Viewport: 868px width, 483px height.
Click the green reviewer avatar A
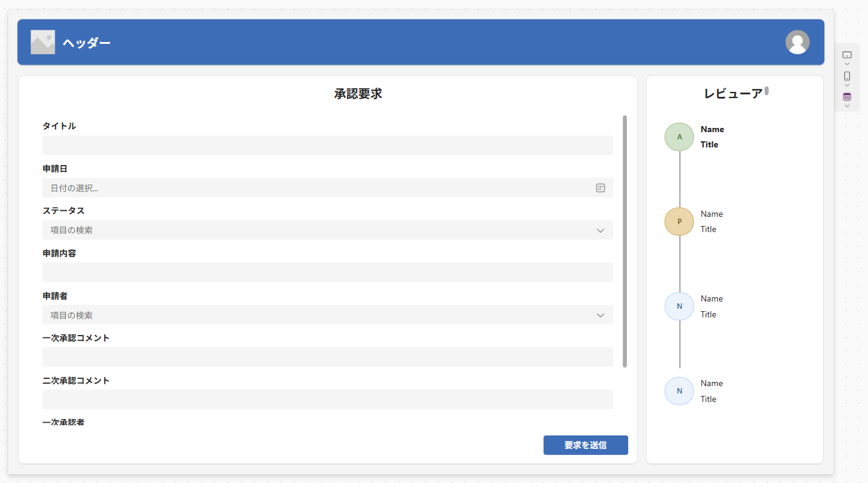pyautogui.click(x=679, y=137)
